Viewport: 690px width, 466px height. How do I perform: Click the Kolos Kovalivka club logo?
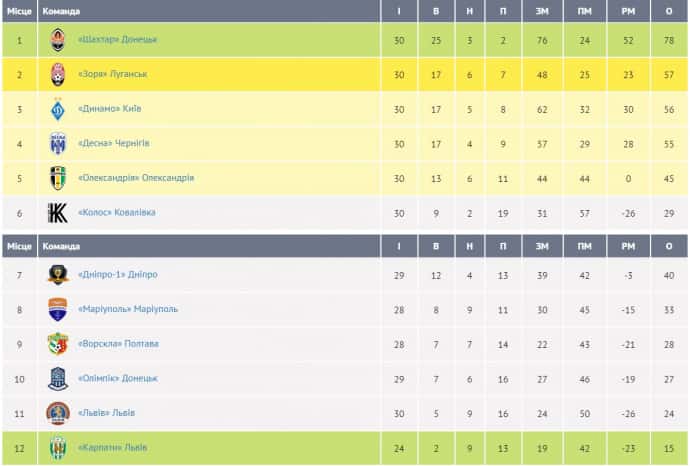pos(58,212)
